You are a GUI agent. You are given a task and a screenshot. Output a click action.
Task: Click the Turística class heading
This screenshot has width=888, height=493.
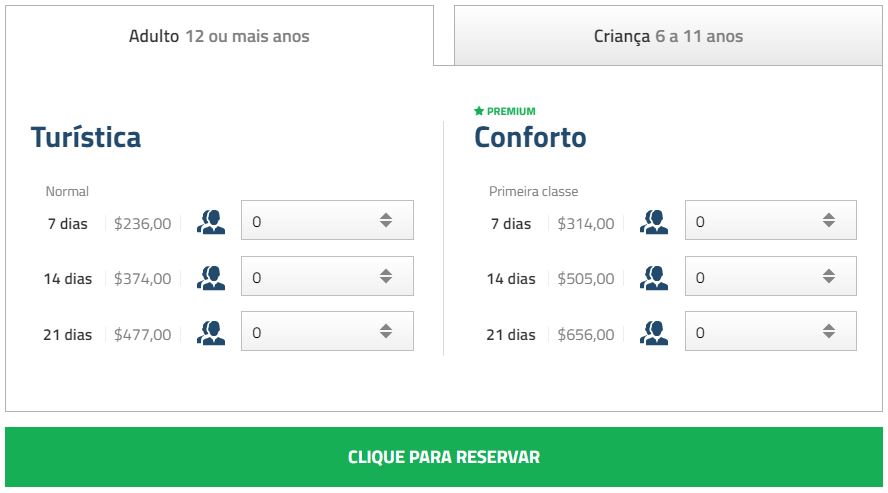coord(86,137)
